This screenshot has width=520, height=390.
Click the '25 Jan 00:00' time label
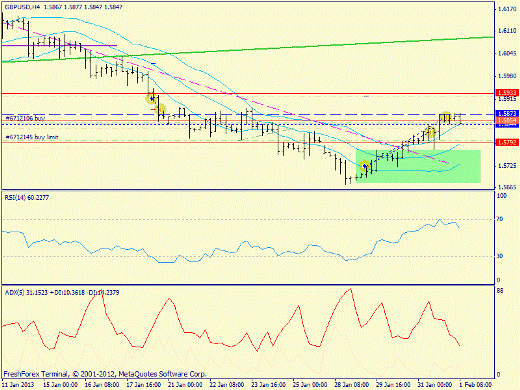coord(310,385)
